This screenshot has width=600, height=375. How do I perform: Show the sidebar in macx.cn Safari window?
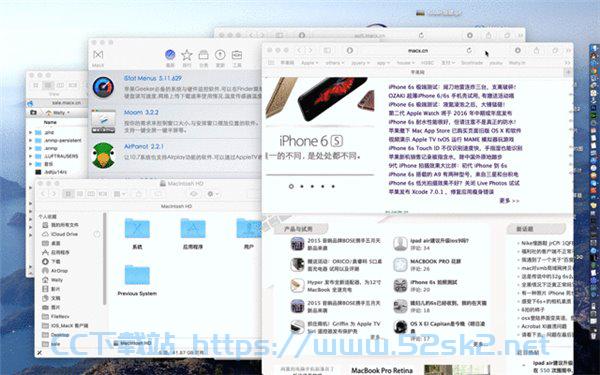tap(327, 50)
